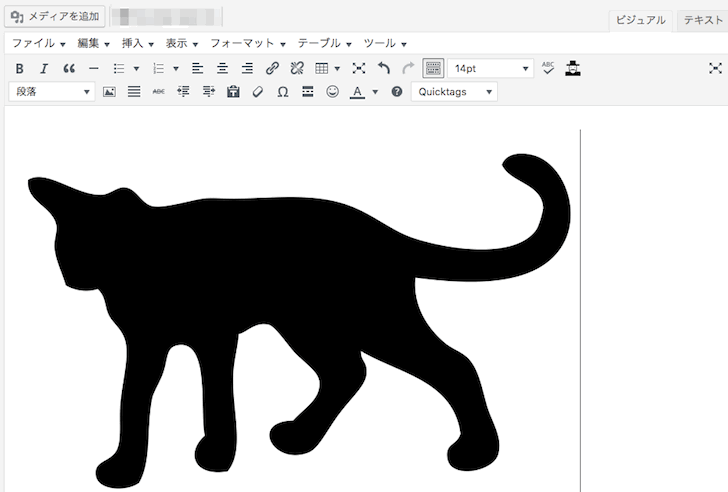Open the emoticon picker

332,92
